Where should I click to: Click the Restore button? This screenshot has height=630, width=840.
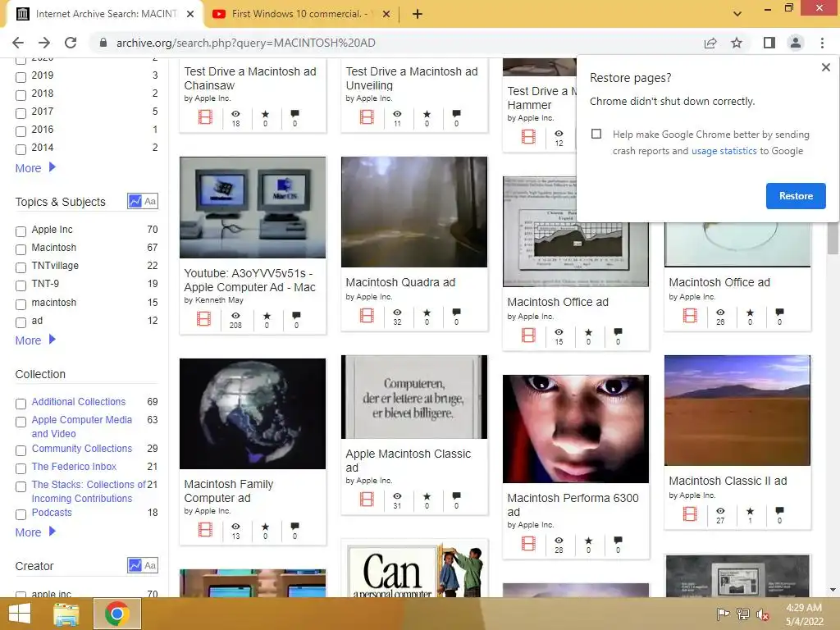click(796, 196)
